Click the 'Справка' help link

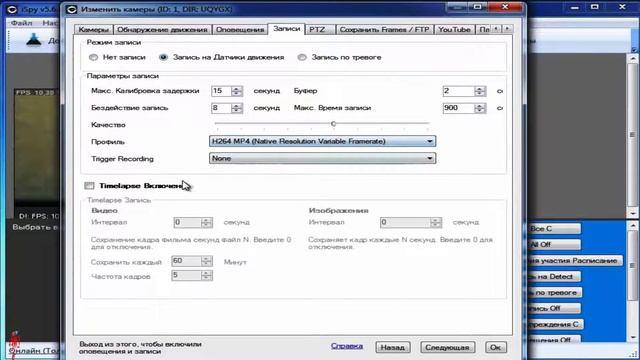347,346
